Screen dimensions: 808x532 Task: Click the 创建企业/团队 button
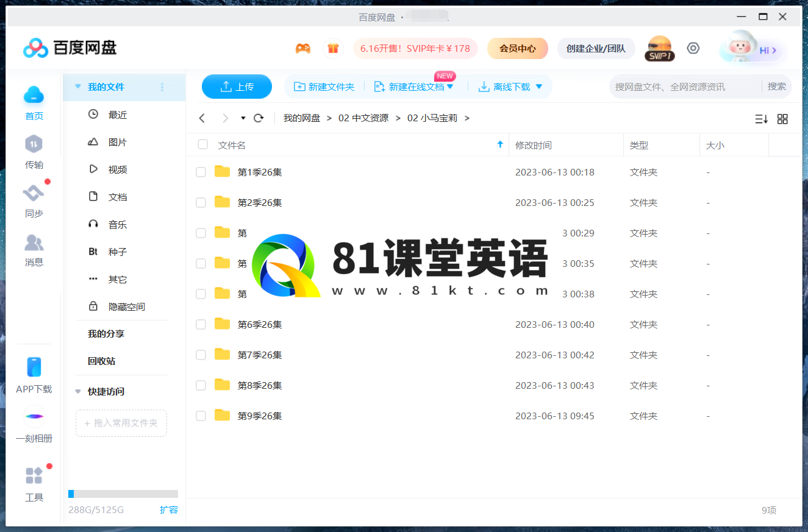(596, 49)
